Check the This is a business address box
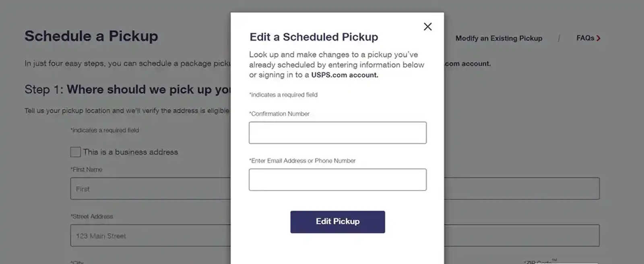This screenshot has width=644, height=264. [75, 152]
